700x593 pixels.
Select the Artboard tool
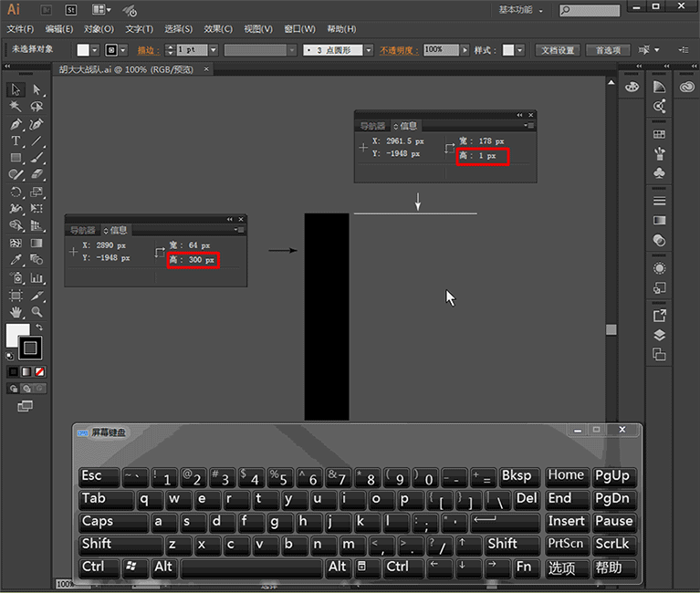(16, 296)
